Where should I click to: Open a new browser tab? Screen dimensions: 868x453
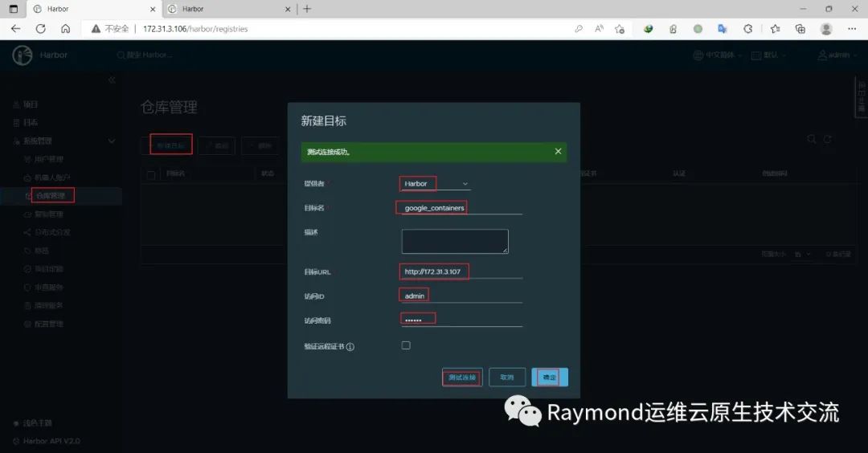307,9
